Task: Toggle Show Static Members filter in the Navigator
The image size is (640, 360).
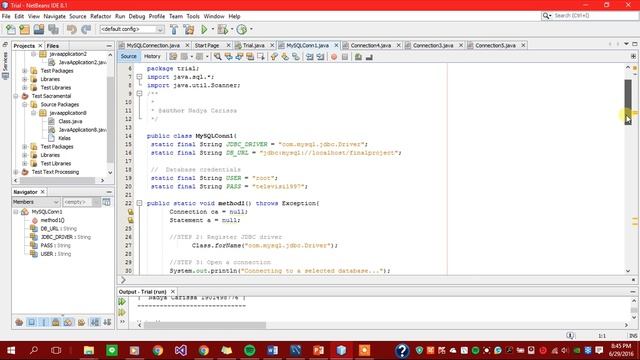Action: [x=44, y=322]
